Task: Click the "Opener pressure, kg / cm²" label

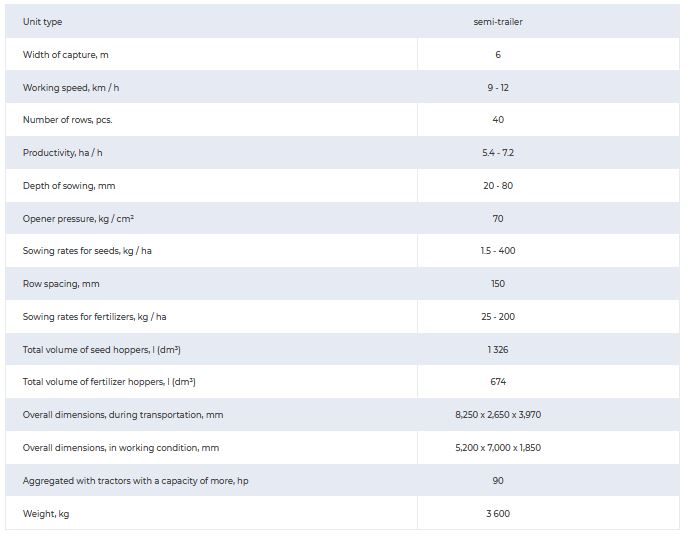Action: click(x=78, y=219)
